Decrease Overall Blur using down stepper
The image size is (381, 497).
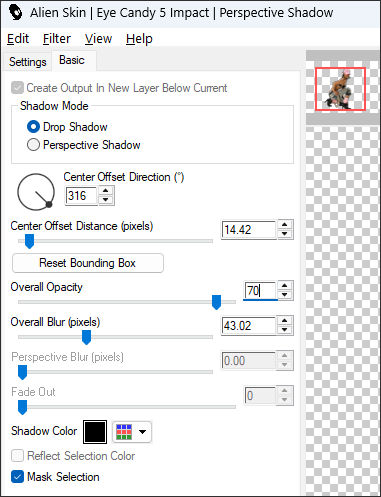pyautogui.click(x=284, y=330)
